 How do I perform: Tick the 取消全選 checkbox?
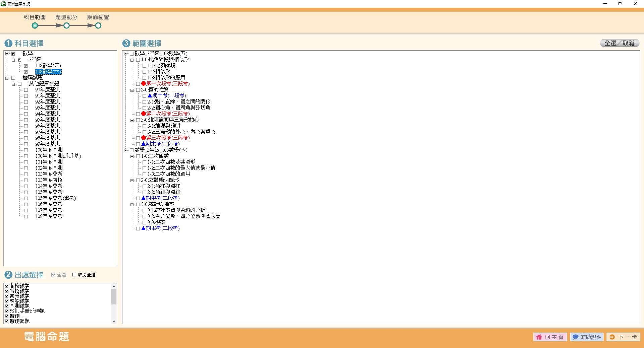coord(74,275)
